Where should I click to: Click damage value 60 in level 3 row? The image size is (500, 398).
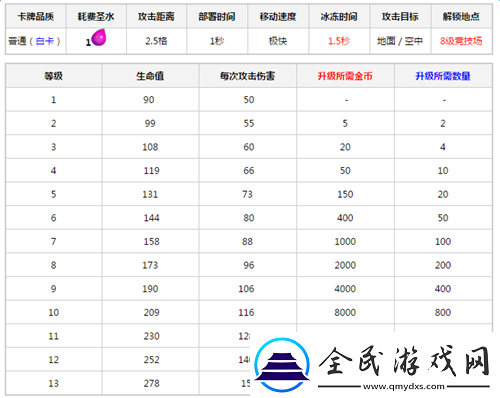249,147
